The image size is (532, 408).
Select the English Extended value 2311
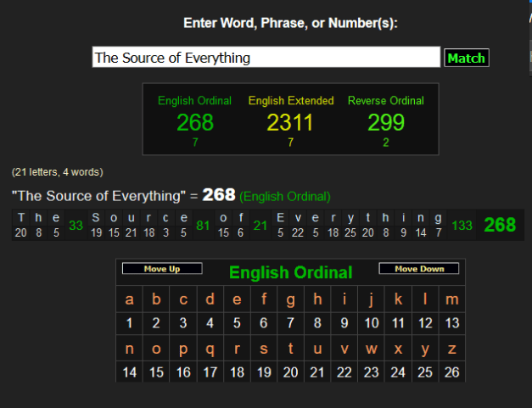[290, 123]
